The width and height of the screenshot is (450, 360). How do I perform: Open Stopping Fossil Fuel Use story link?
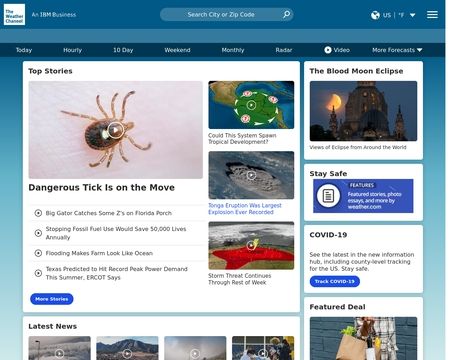116,233
